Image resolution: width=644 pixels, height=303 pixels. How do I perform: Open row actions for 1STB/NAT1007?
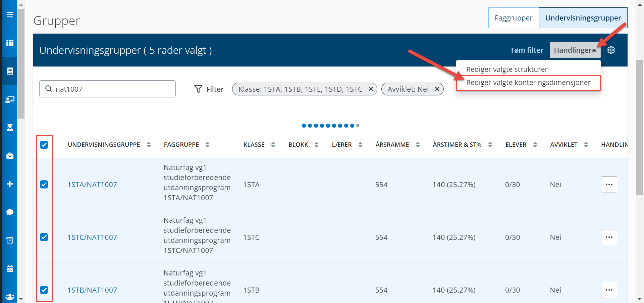609,290
